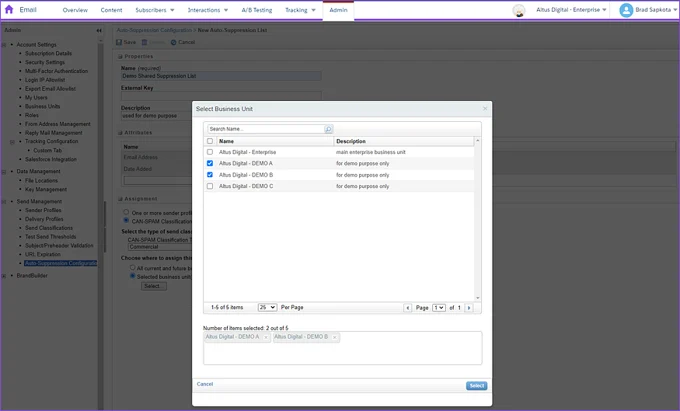Screen dimensions: 680x411
Task: Select Selected business units radio
Action: [133, 276]
